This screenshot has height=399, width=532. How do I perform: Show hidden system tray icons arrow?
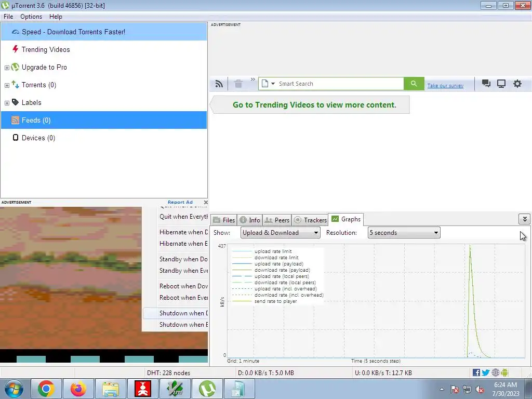442,389
